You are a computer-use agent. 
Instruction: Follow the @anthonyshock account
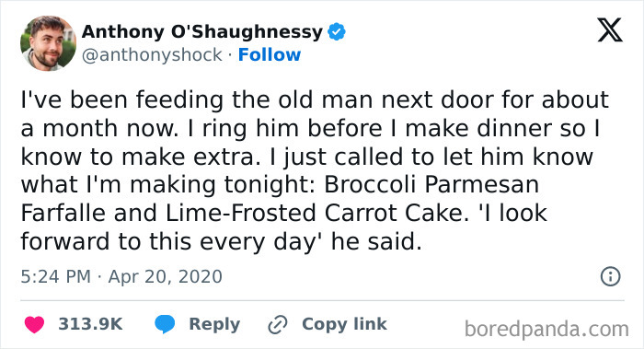pos(270,54)
